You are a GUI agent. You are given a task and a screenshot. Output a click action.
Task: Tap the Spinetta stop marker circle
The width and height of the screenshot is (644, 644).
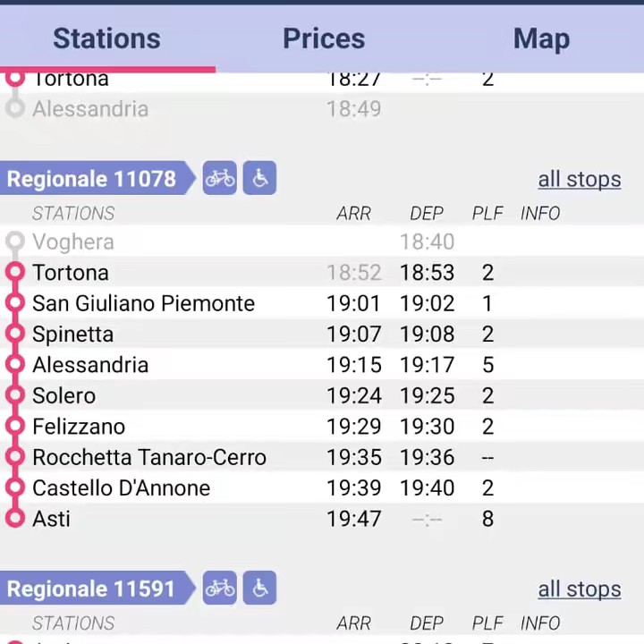pyautogui.click(x=15, y=335)
